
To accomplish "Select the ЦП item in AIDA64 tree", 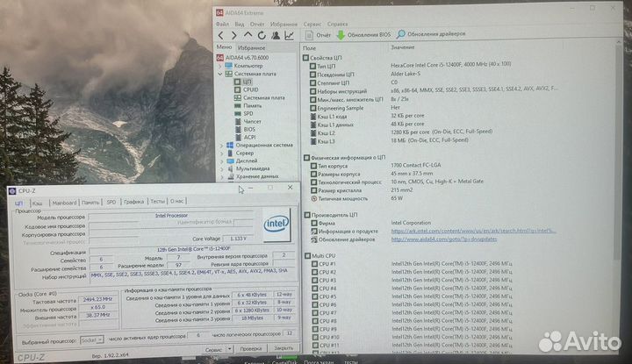I will pos(247,82).
